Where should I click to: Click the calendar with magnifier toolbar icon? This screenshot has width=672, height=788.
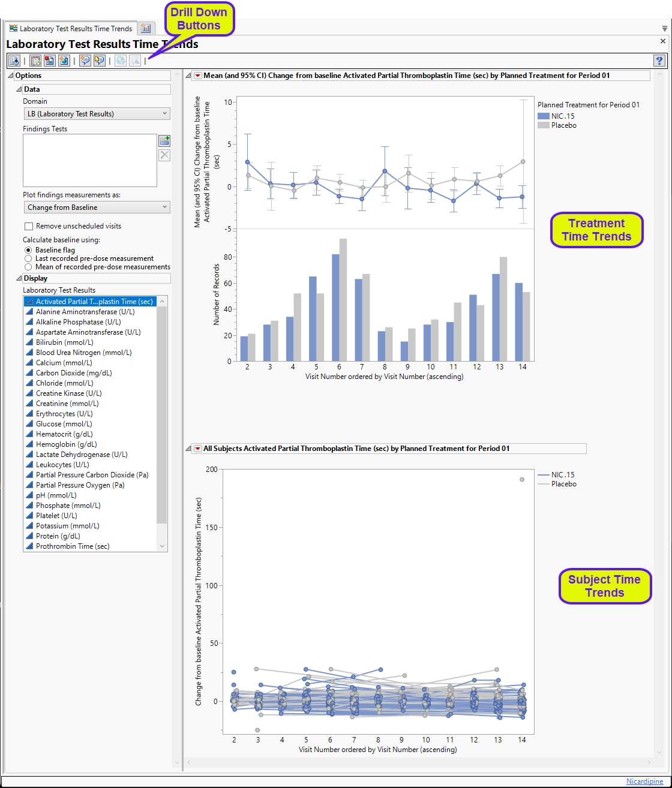[35, 61]
